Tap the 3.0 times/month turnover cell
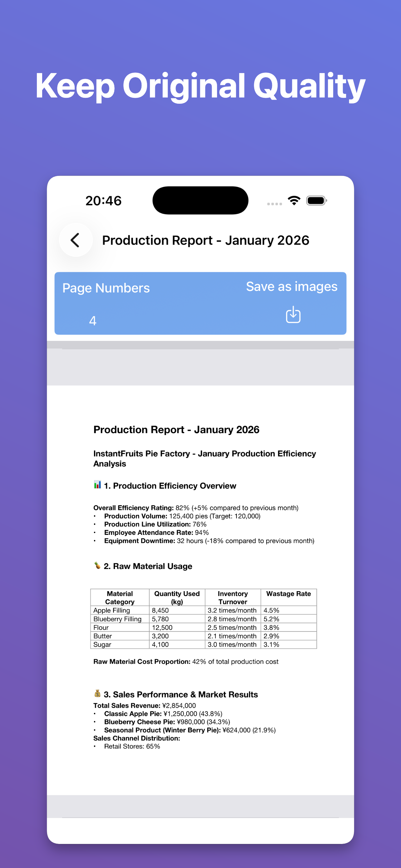This screenshot has height=868, width=401. coord(233,644)
